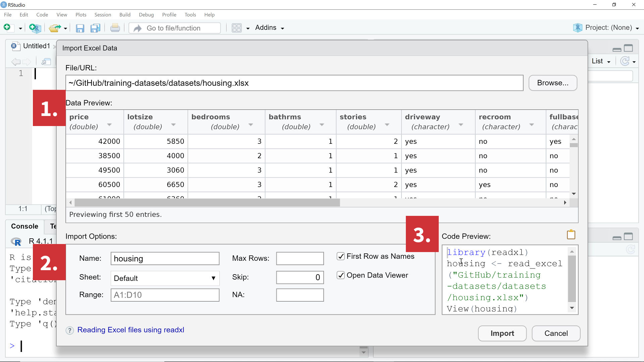Screen dimensions: 644x362
Task: Click the Range input field
Action: tap(165, 295)
